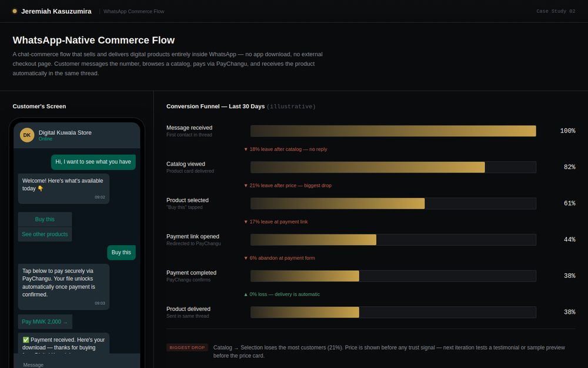Click the Jeremiah Kasuzumira name in header
Image resolution: width=588 pixels, height=368 pixels.
coord(56,11)
